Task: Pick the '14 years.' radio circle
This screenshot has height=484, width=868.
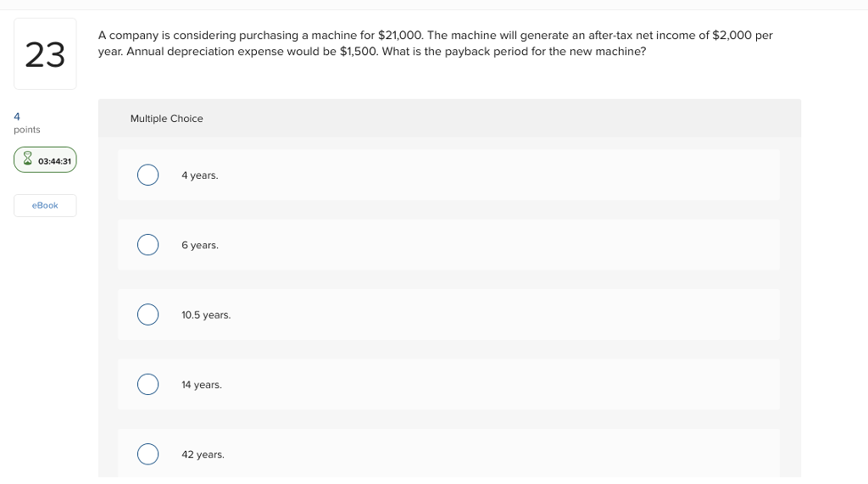Action: coord(147,385)
